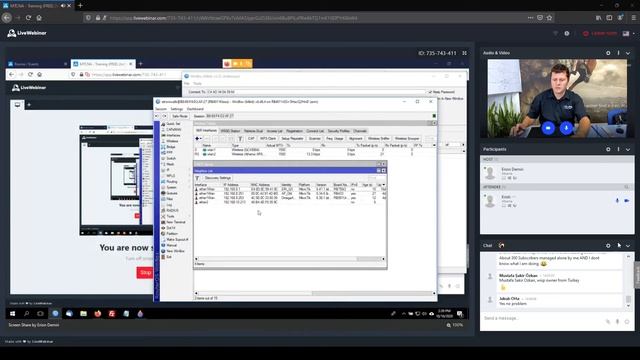Click the Leave room button
The width and height of the screenshot is (640, 360).
(600, 33)
